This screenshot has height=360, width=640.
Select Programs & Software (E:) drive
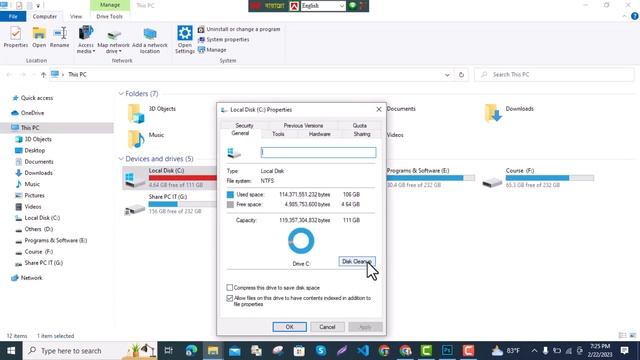(x=430, y=178)
